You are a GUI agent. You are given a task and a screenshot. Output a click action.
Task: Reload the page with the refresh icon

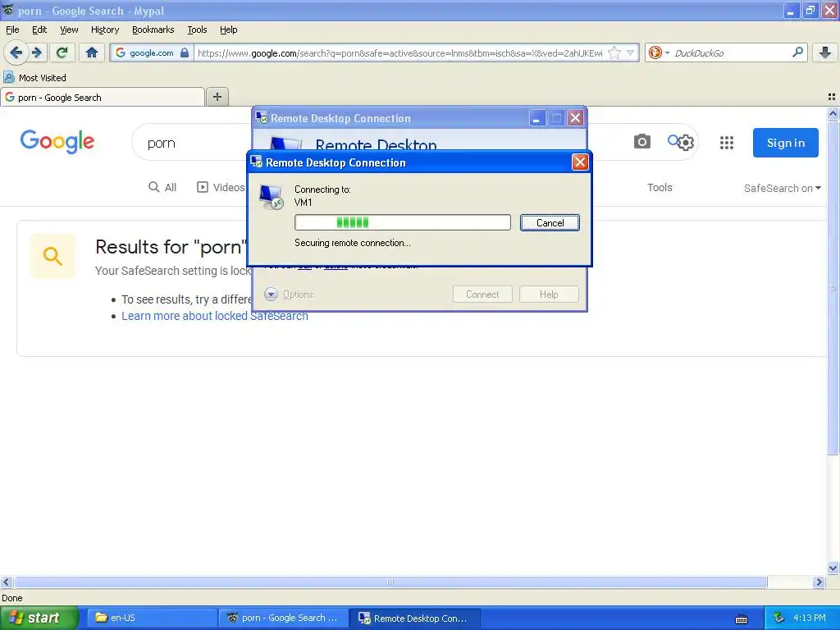[62, 52]
